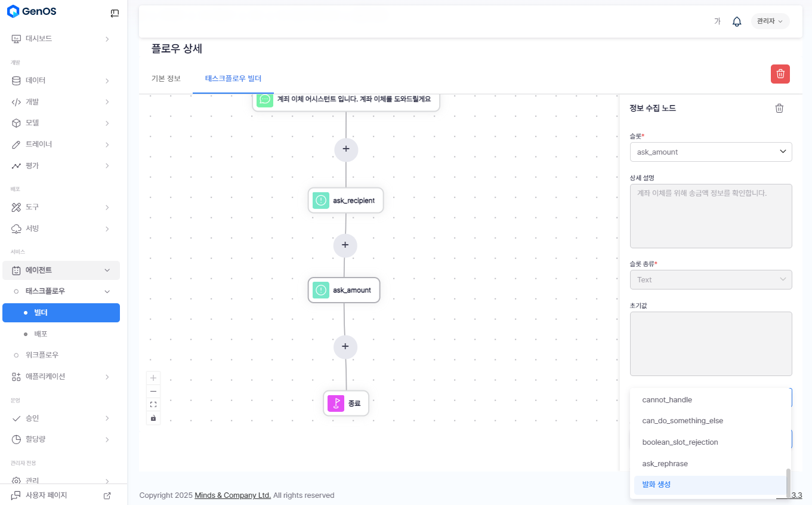This screenshot has height=505, width=812.
Task: Click into the 초기값 text field
Action: click(711, 344)
